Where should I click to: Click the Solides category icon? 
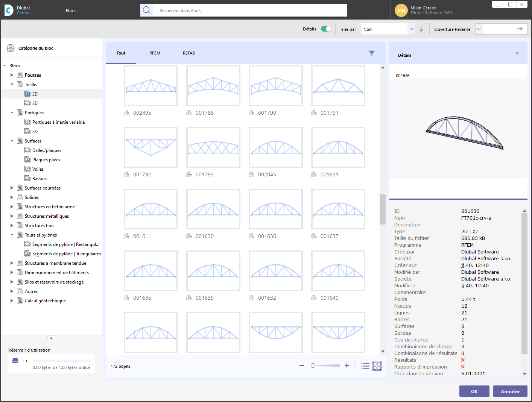[20, 197]
